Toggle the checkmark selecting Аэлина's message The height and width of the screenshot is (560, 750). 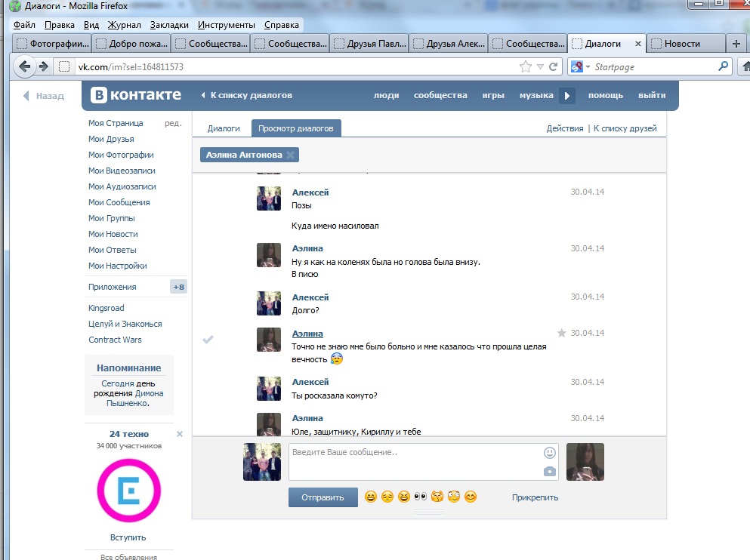[208, 340]
